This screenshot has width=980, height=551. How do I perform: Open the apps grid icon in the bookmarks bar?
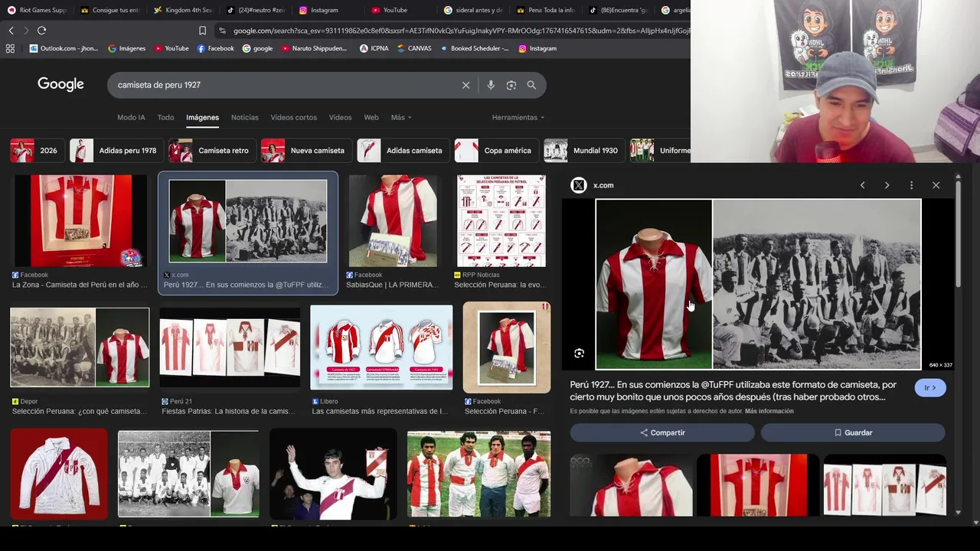click(10, 48)
